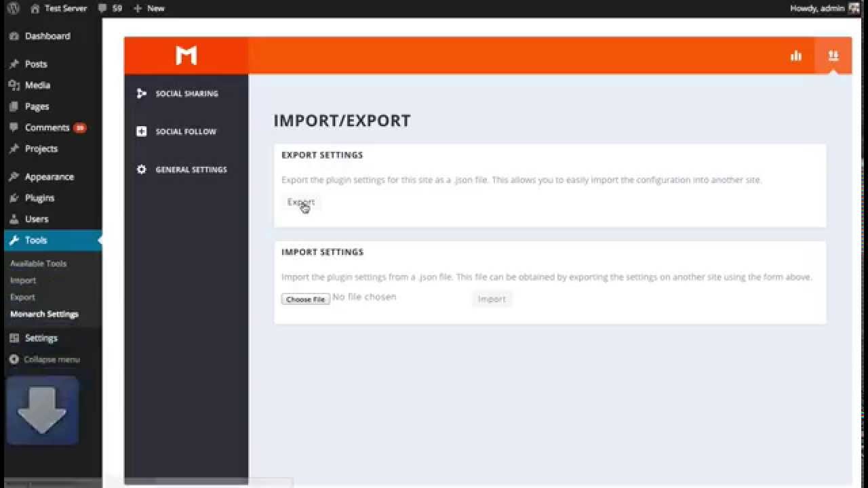Open the Appearance menu item
Viewport: 868px width, 488px height.
click(x=51, y=176)
